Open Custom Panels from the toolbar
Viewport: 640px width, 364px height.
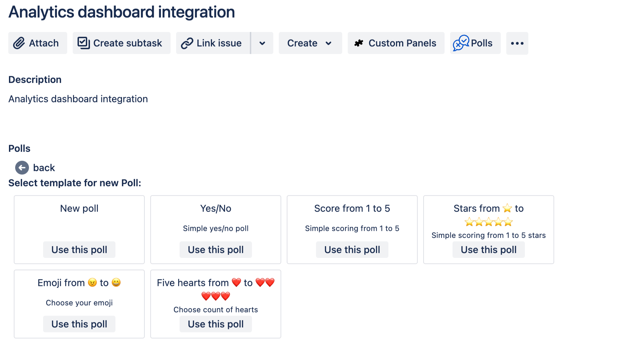(x=396, y=43)
